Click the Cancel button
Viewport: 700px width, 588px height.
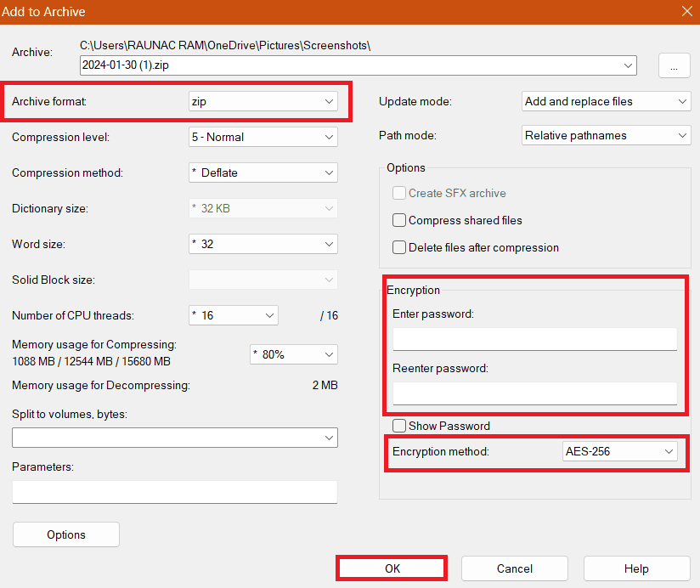pyautogui.click(x=514, y=568)
